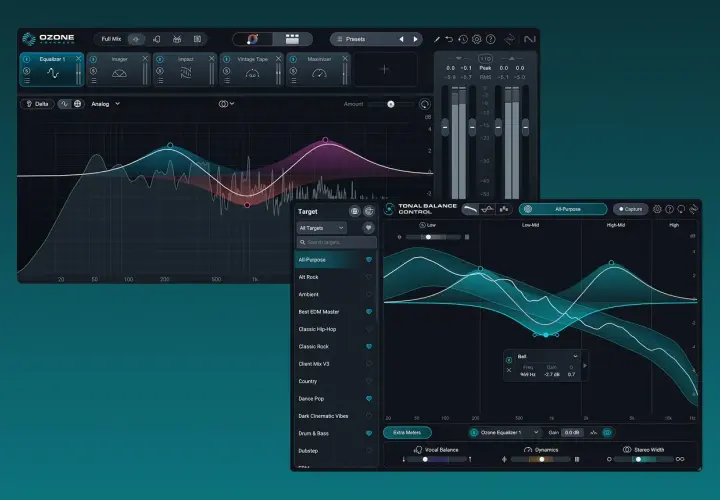Click the Vintage Tape module icon
Screen dimensions: 720x500
tap(253, 73)
